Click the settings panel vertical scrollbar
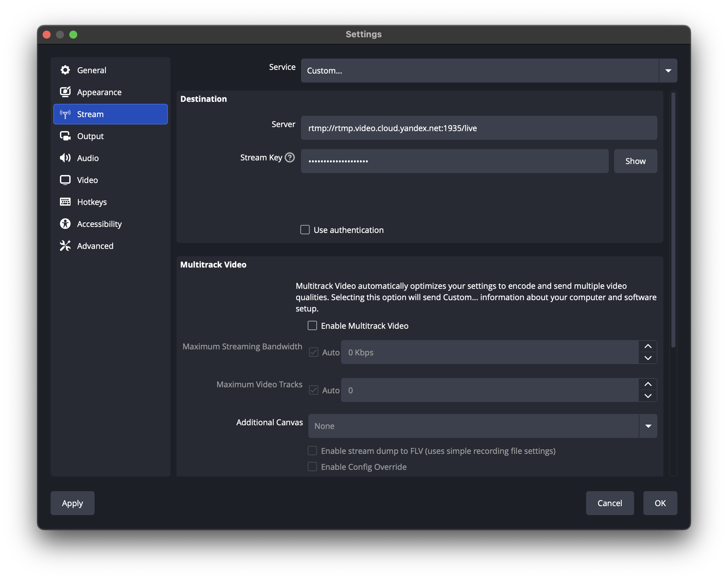The image size is (728, 579). 673,219
